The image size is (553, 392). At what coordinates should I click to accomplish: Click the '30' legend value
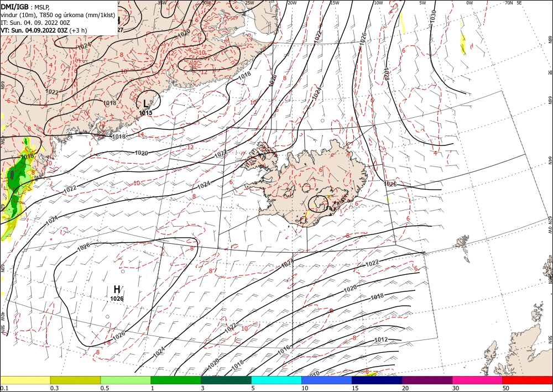point(456,388)
